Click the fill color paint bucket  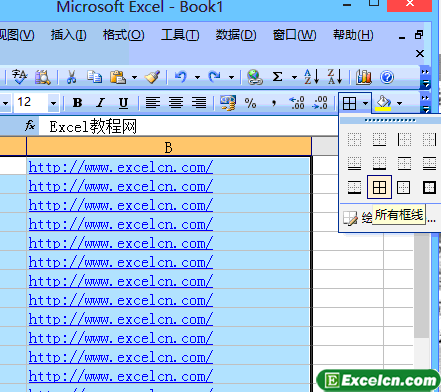pyautogui.click(x=383, y=103)
